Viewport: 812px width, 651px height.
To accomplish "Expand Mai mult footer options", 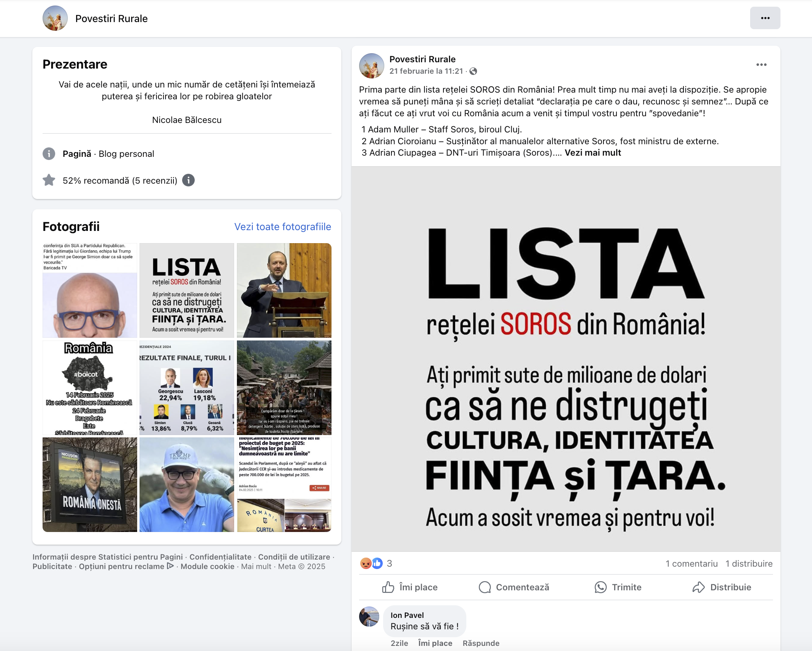I will [x=256, y=566].
